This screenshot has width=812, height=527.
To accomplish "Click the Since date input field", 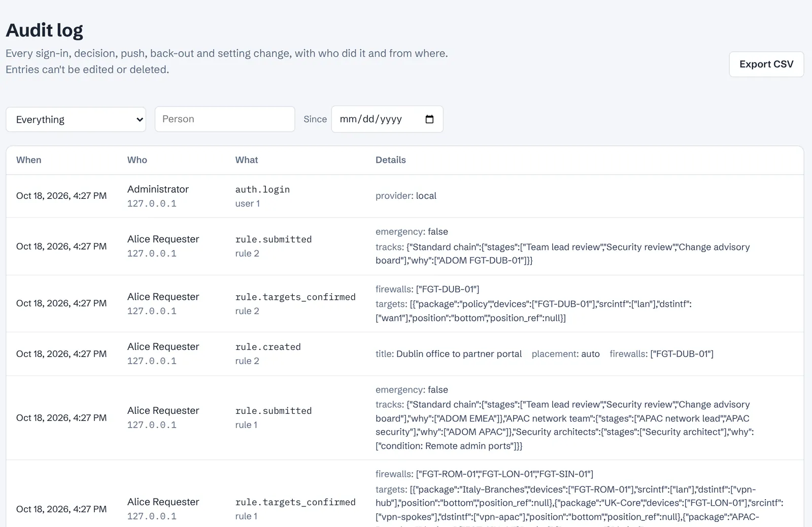I will [387, 119].
